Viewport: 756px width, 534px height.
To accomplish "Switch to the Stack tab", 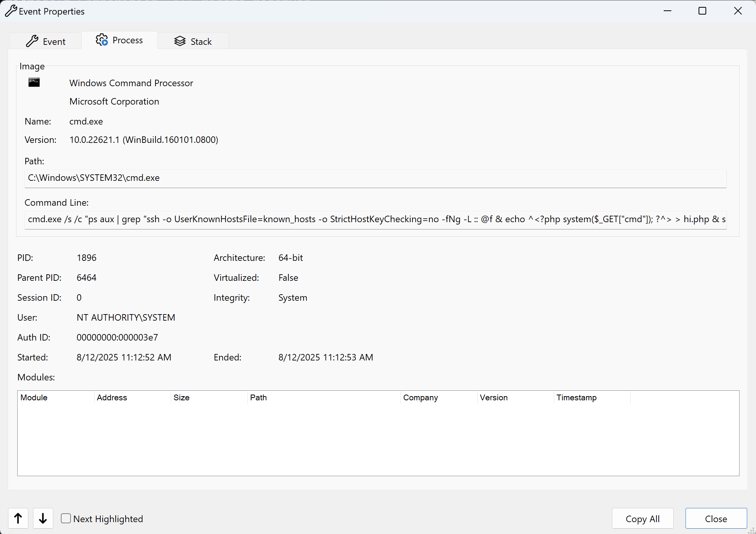I will [x=201, y=41].
